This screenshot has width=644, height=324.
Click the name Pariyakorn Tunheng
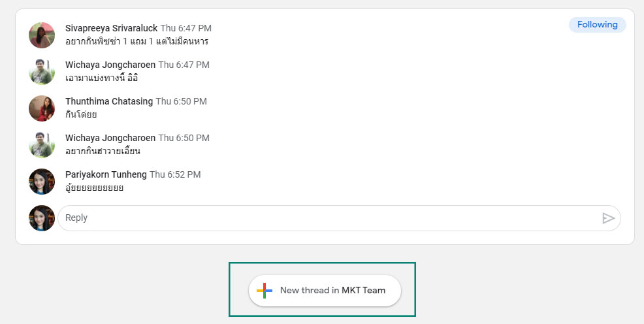106,174
